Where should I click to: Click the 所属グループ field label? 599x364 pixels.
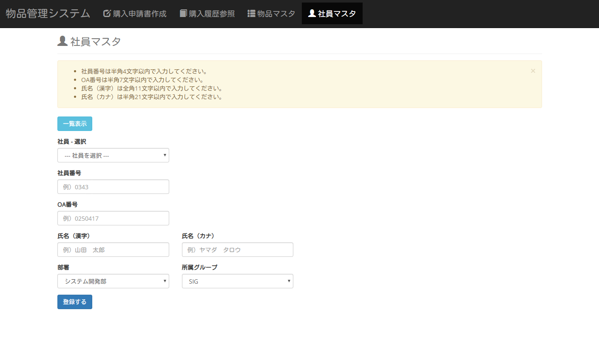199,267
